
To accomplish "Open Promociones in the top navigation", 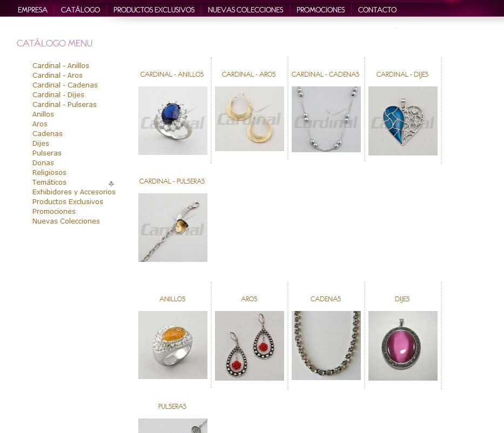I will click(x=320, y=10).
